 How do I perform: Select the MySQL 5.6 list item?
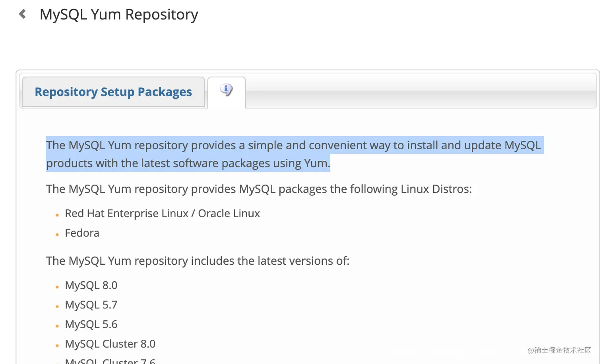click(x=91, y=324)
